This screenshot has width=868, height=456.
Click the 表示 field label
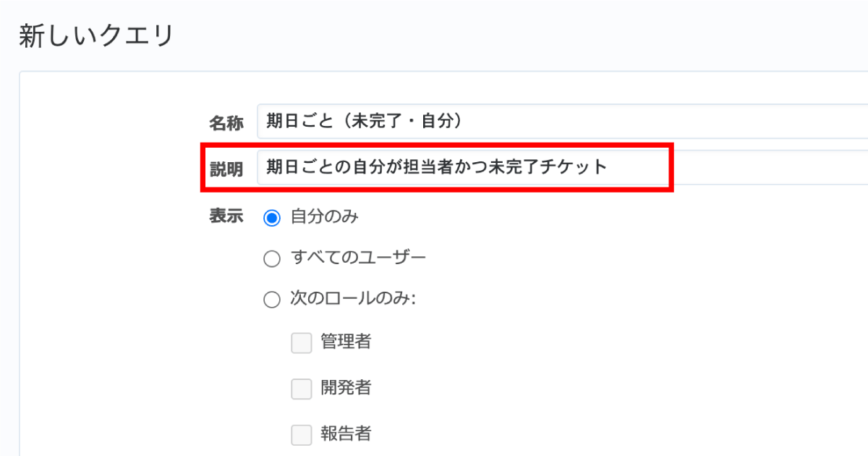click(226, 216)
